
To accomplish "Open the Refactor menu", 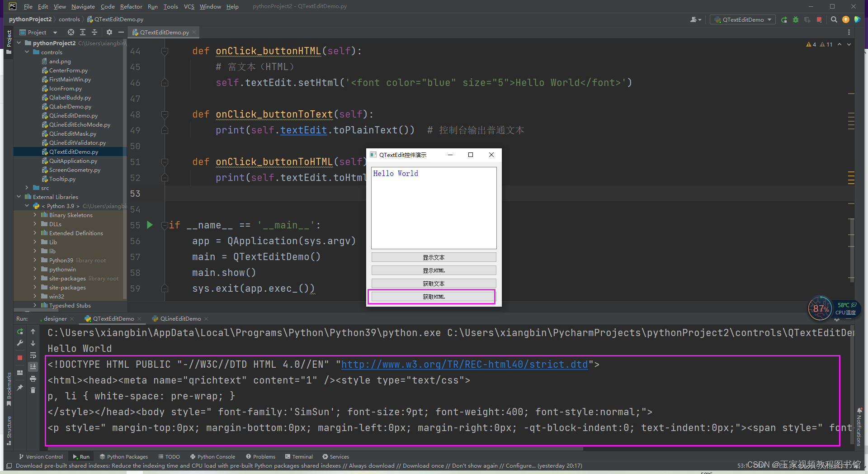I will click(131, 6).
